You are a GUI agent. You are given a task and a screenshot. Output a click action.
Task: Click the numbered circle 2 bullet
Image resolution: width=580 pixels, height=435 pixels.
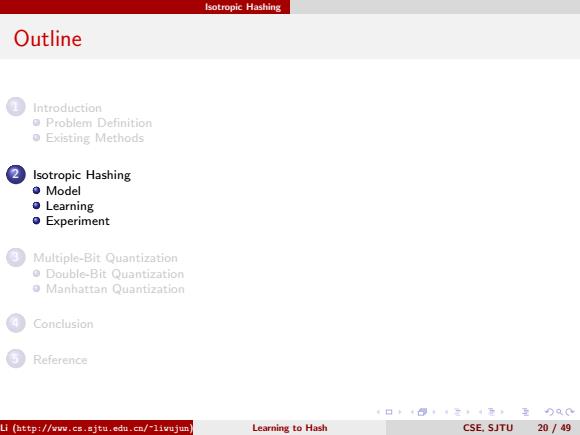pos(16,174)
